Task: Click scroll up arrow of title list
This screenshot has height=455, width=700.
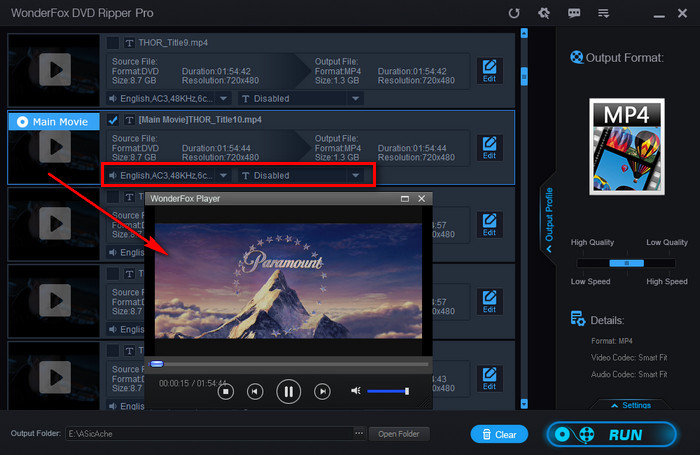Action: click(524, 33)
